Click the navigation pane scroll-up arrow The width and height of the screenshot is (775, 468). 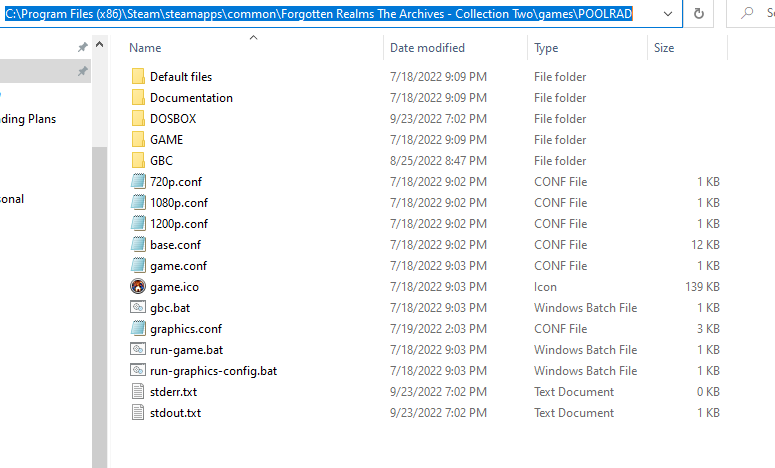tap(99, 44)
